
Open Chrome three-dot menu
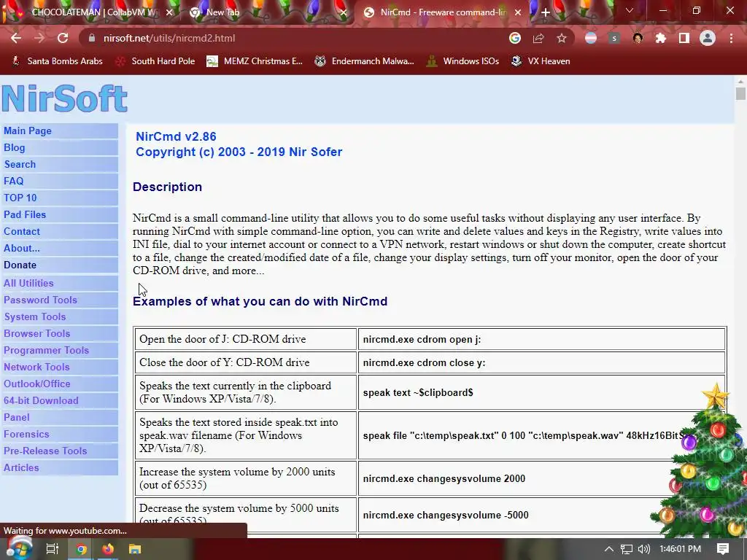(731, 38)
